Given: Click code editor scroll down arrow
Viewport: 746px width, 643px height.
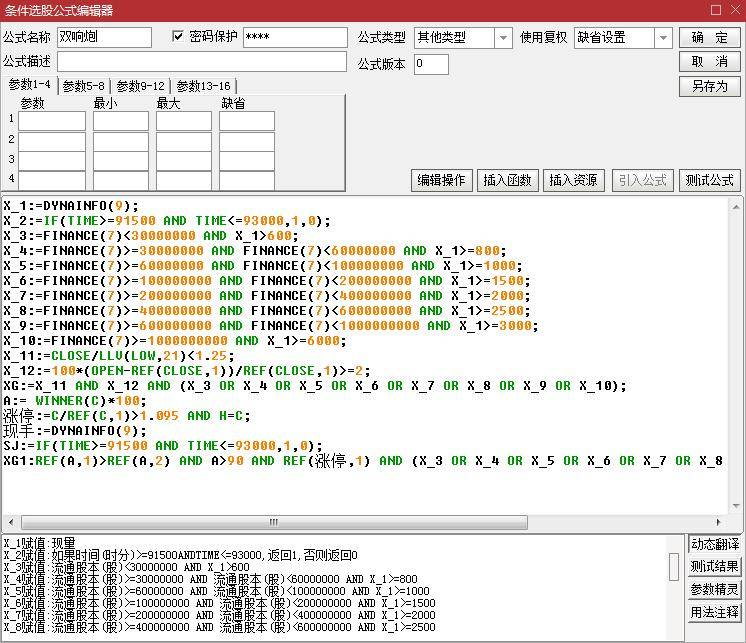Looking at the screenshot, I should tap(736, 506).
